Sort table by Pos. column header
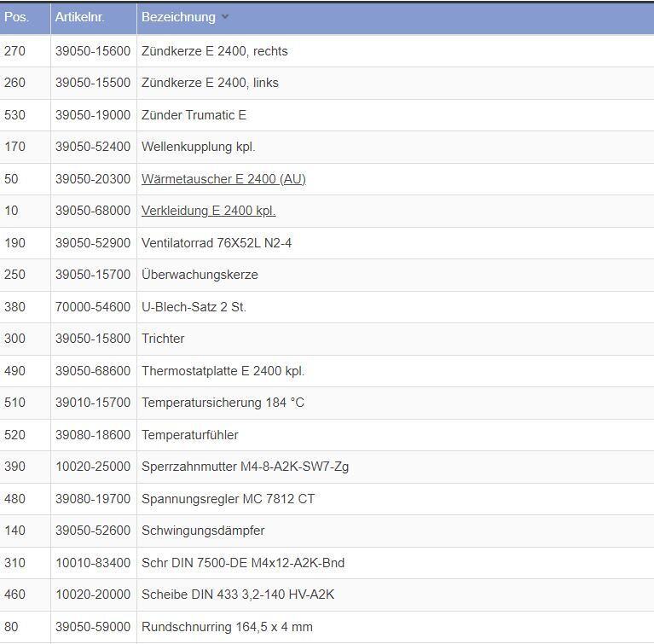Screen dimensions: 654x644 point(16,17)
